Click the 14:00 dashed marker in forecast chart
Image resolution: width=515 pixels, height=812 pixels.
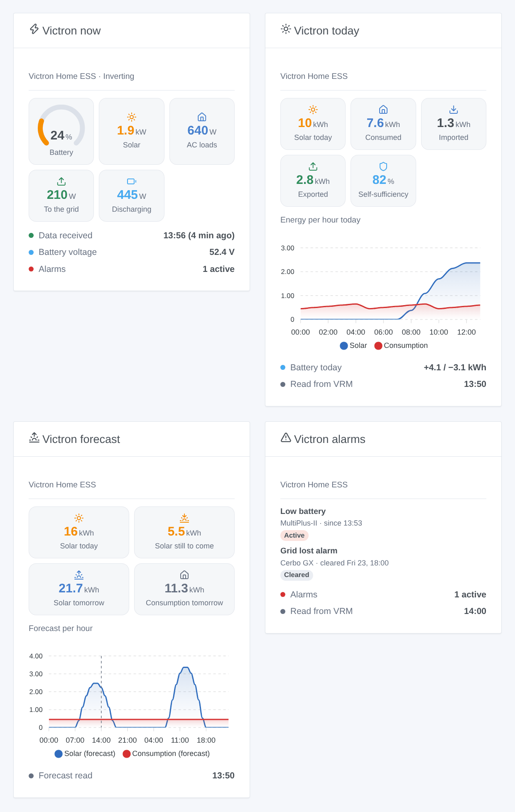101,692
